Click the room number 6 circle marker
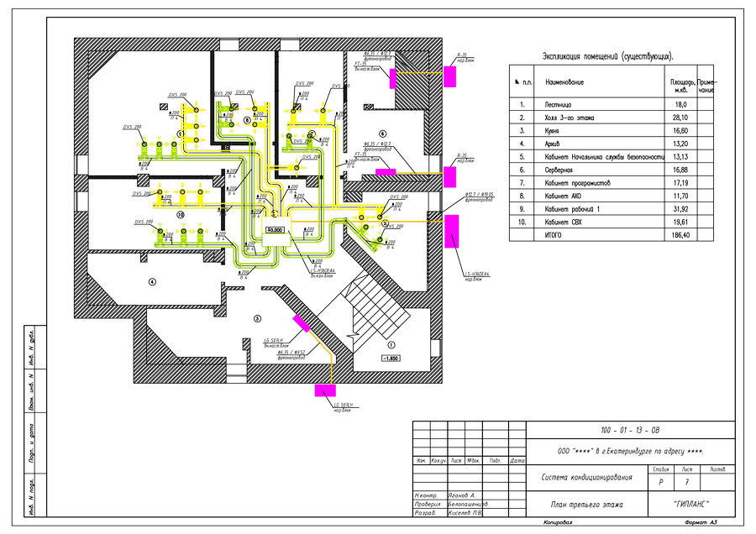Screen dimensions: 756x534 pyautogui.click(x=381, y=133)
